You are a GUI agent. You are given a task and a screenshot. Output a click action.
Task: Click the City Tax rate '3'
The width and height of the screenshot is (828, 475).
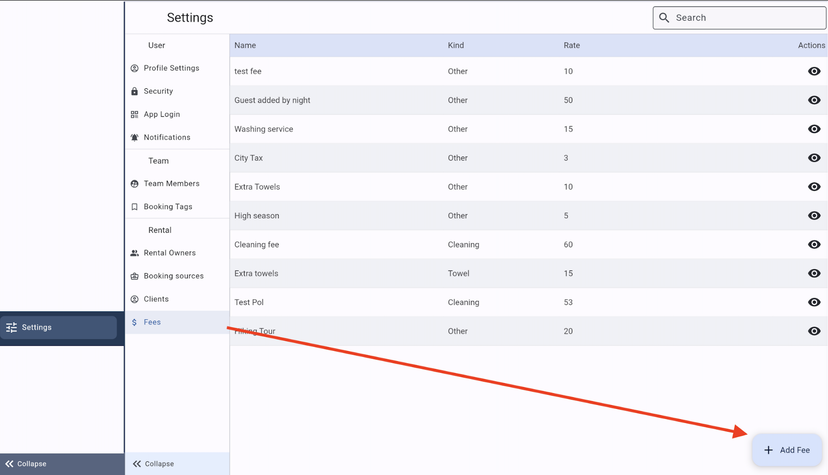[x=566, y=158]
